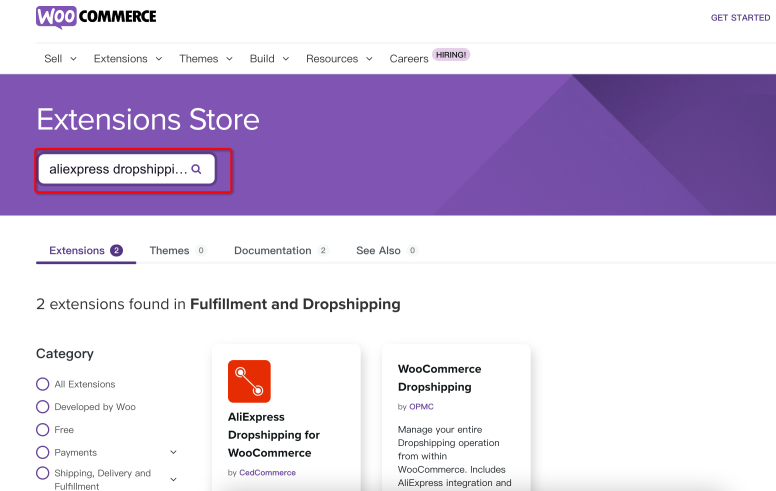Click the HIRING! badge
The width and height of the screenshot is (776, 491).
pyautogui.click(x=451, y=54)
